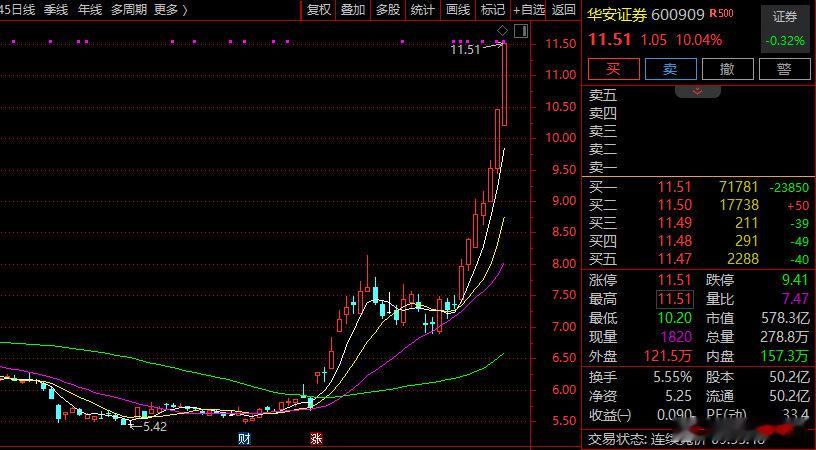Click the 买二 volume 17738

[739, 205]
